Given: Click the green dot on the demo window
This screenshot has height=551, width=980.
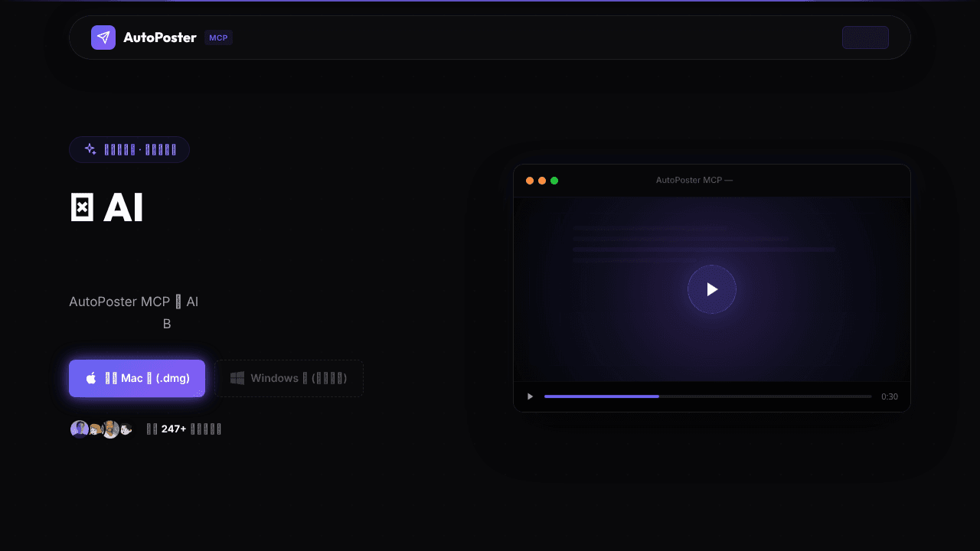Looking at the screenshot, I should coord(554,181).
